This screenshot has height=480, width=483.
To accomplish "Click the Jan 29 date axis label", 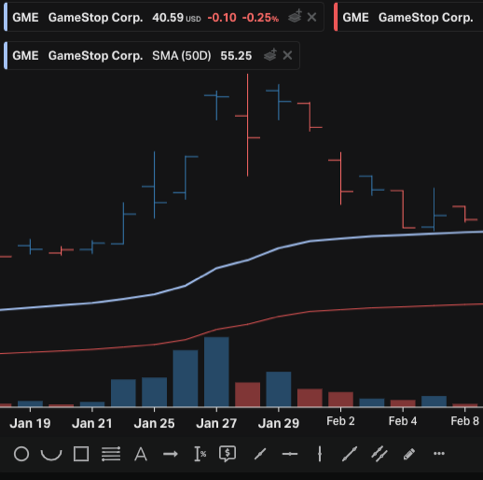I will (279, 423).
